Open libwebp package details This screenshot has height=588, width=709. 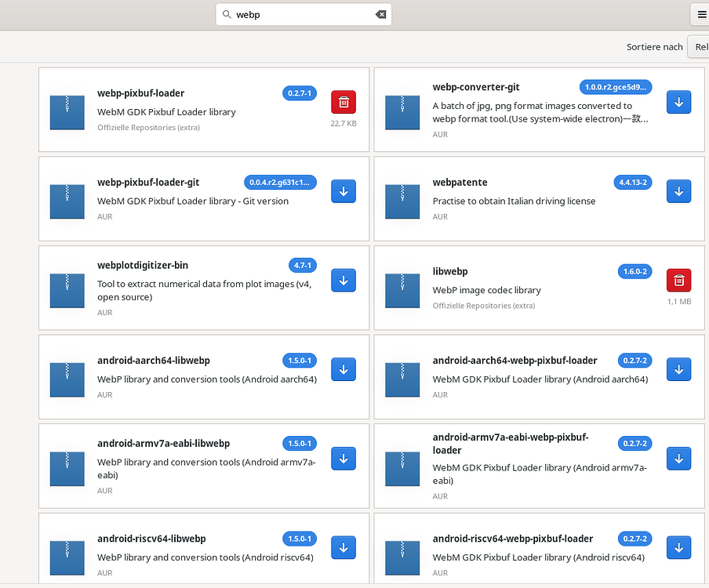pos(450,271)
